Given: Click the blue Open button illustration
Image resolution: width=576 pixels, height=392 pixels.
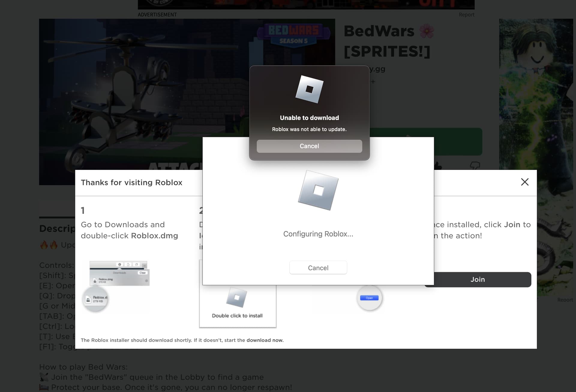Looking at the screenshot, I should point(369,298).
